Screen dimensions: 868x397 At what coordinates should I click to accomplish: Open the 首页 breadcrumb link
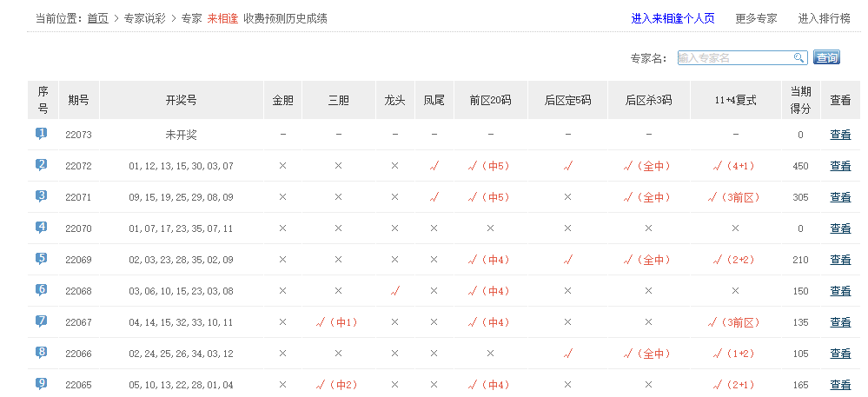[x=98, y=18]
